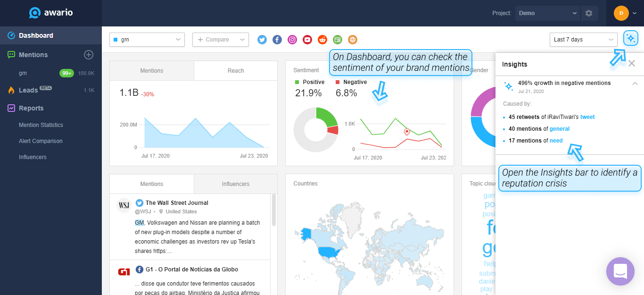
Task: Click the Negative sentiment legend swatch
Action: pos(338,82)
